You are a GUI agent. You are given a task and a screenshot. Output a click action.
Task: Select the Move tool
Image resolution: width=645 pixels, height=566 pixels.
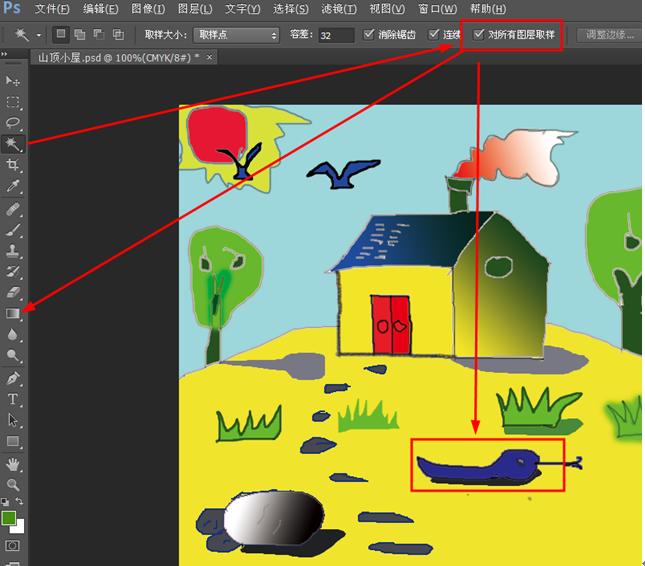13,81
